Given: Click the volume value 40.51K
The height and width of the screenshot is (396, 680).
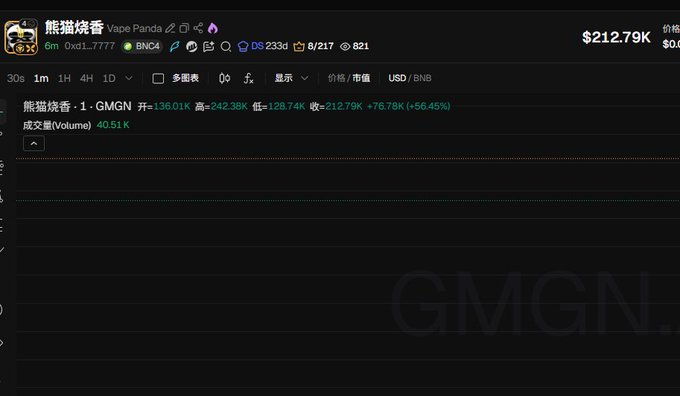Looking at the screenshot, I should (x=113, y=125).
